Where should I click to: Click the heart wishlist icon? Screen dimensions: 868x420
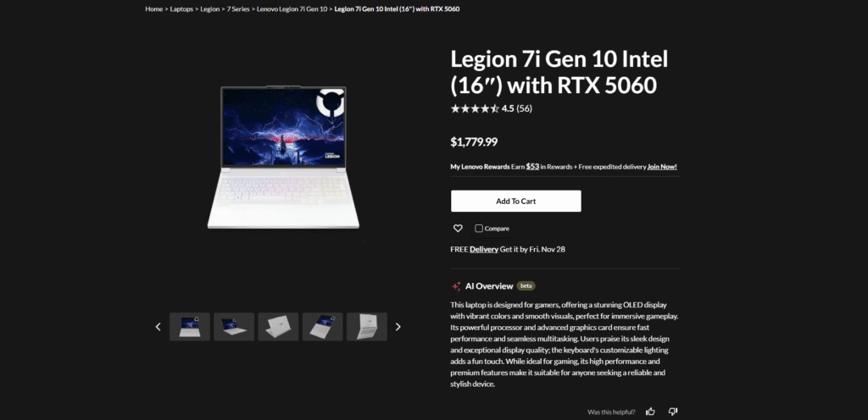(458, 229)
